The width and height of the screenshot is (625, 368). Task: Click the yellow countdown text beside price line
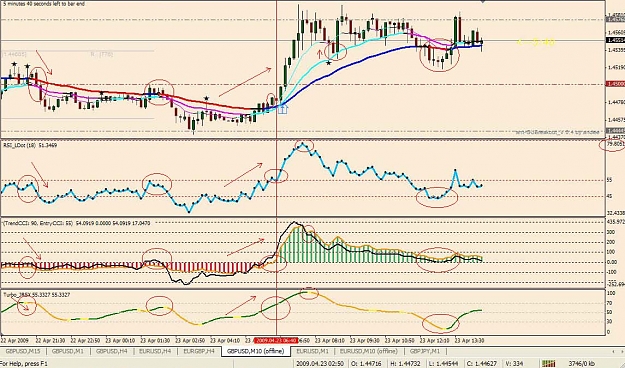click(536, 41)
